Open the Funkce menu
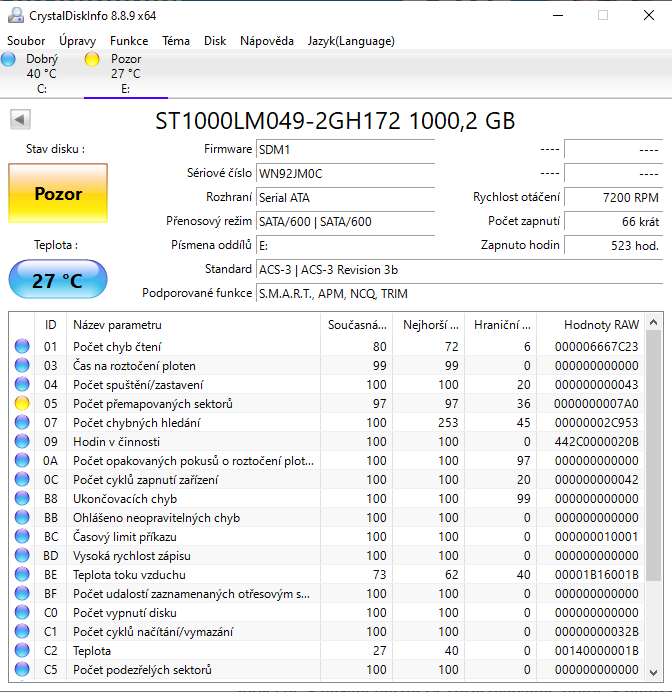This screenshot has height=692, width=672. coord(129,41)
